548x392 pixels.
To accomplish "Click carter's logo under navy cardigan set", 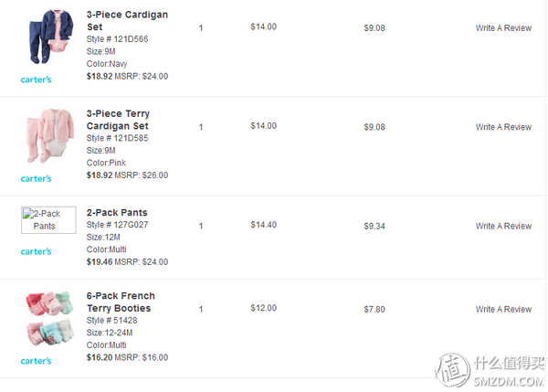I will (36, 79).
